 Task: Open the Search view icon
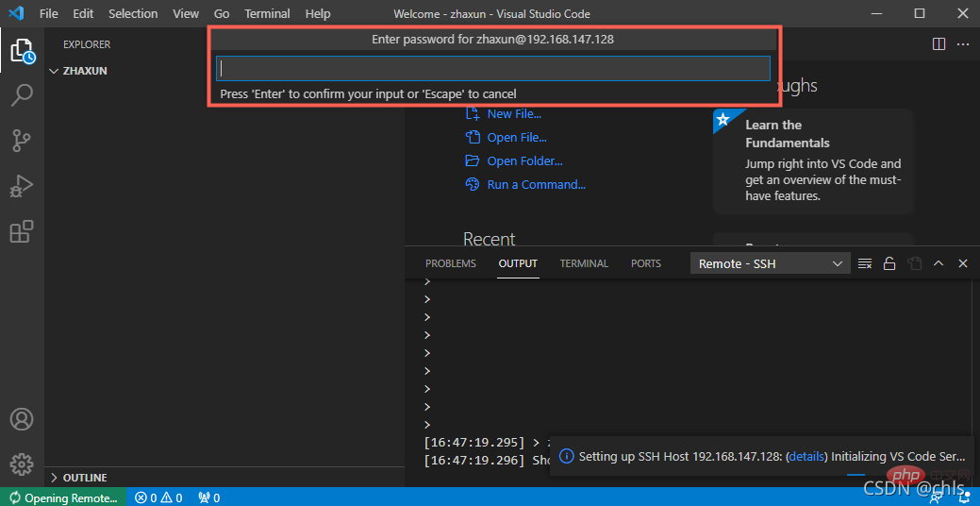point(22,95)
